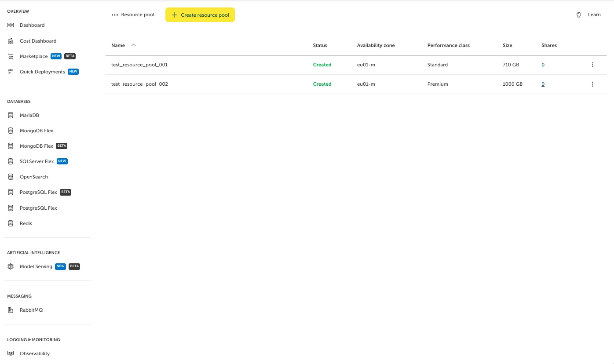Click the Observability monitor icon
Image resolution: width=614 pixels, height=364 pixels.
11,353
